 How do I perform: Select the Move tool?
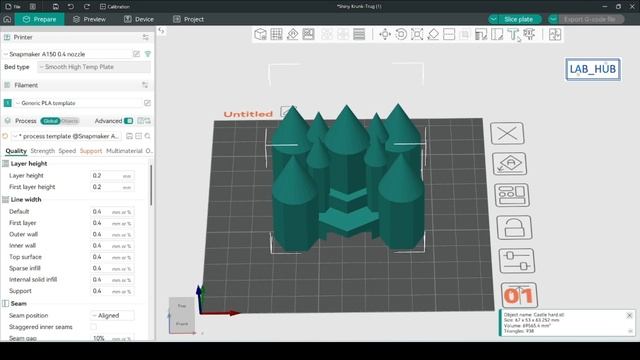tap(385, 34)
